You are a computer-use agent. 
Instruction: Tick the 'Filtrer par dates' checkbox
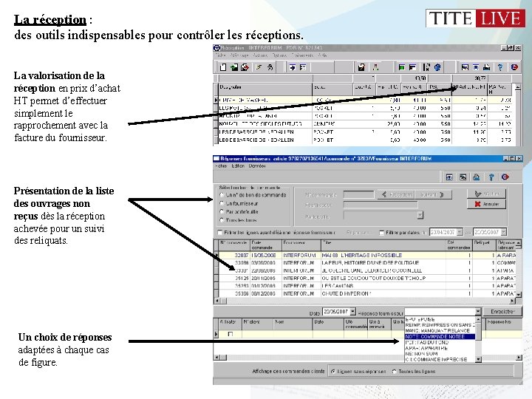pos(382,233)
